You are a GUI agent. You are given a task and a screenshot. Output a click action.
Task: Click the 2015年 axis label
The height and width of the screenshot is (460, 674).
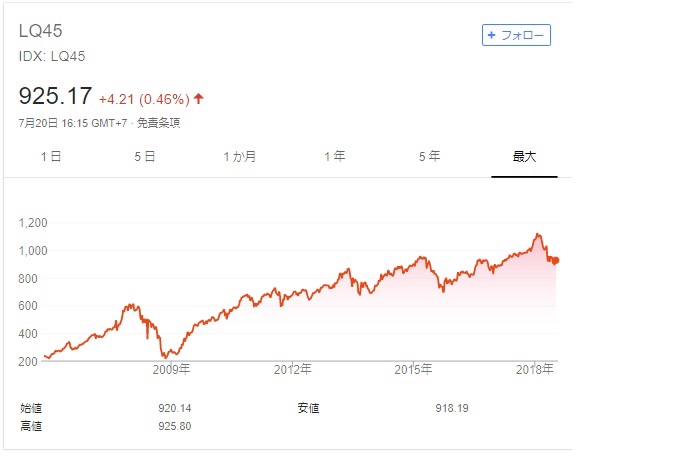pos(414,369)
